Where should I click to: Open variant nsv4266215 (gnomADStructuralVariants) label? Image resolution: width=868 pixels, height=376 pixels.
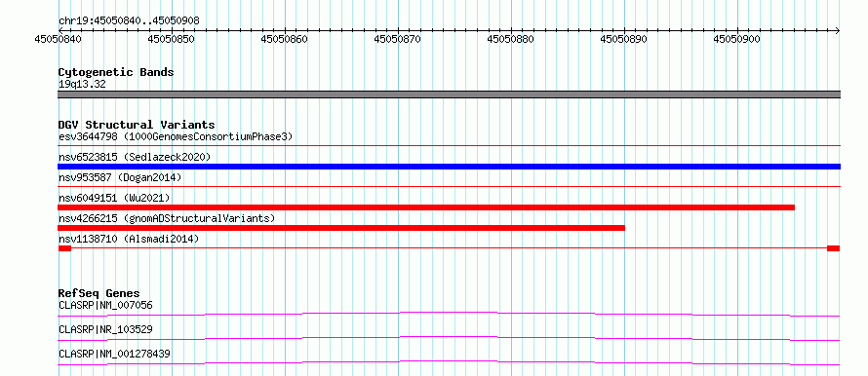167,218
